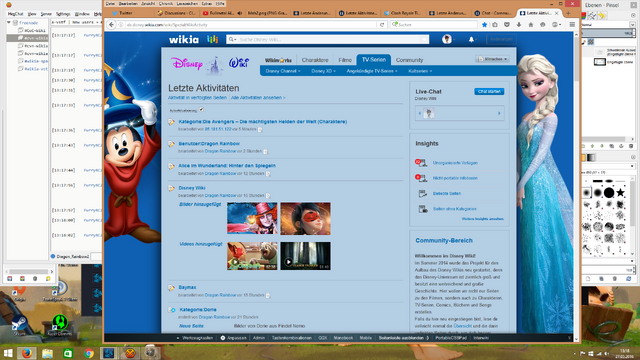Click the wikia logo

click(x=184, y=40)
